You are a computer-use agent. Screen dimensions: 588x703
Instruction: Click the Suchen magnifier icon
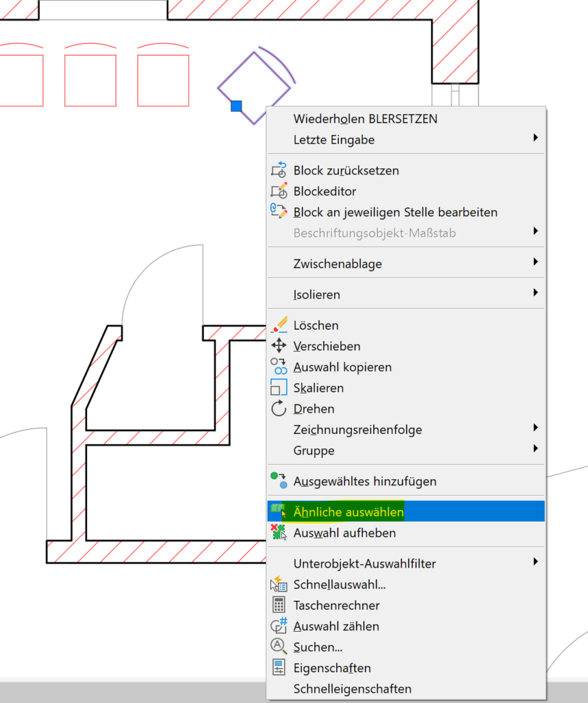(x=279, y=647)
